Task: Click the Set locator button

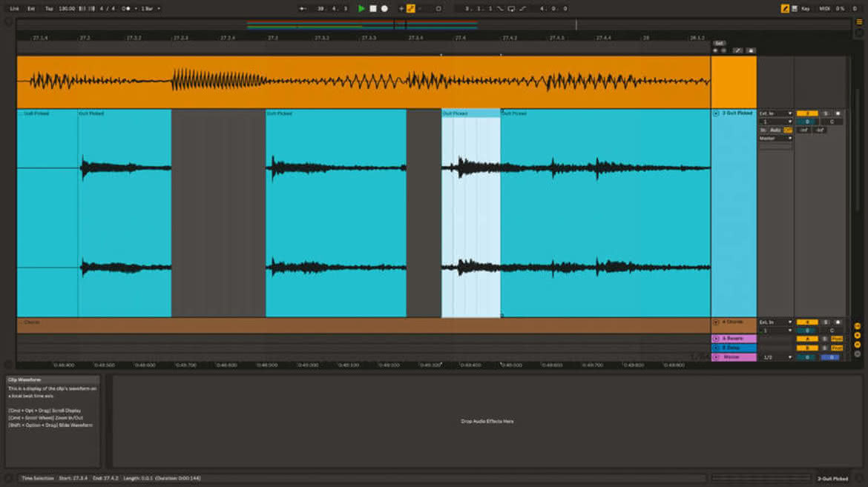Action: 719,43
